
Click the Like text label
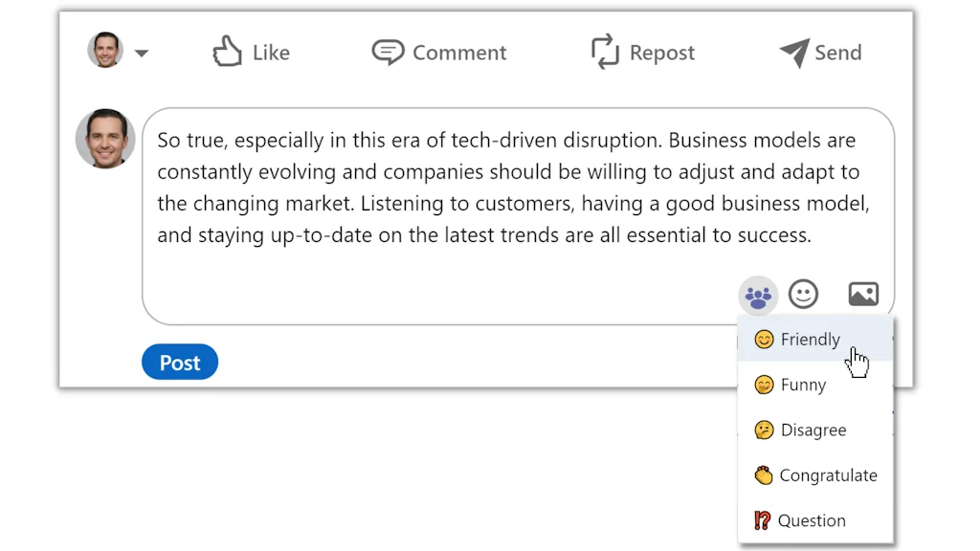click(x=270, y=53)
